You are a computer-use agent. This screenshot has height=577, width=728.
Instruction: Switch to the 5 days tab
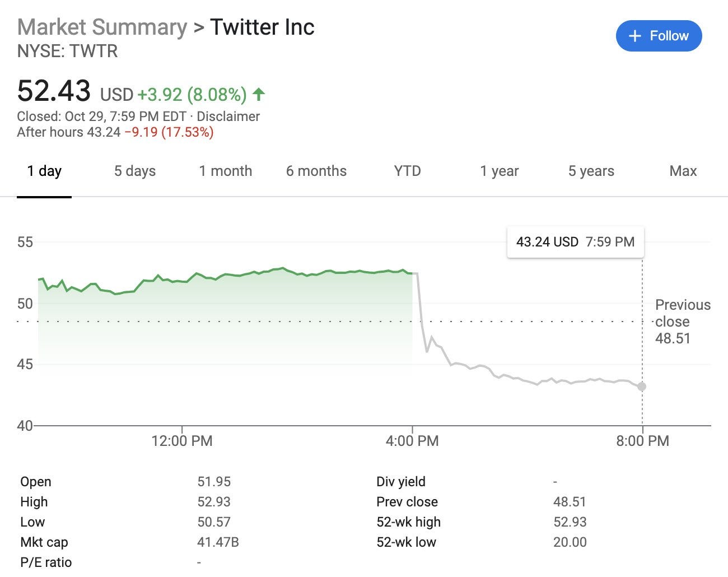135,171
